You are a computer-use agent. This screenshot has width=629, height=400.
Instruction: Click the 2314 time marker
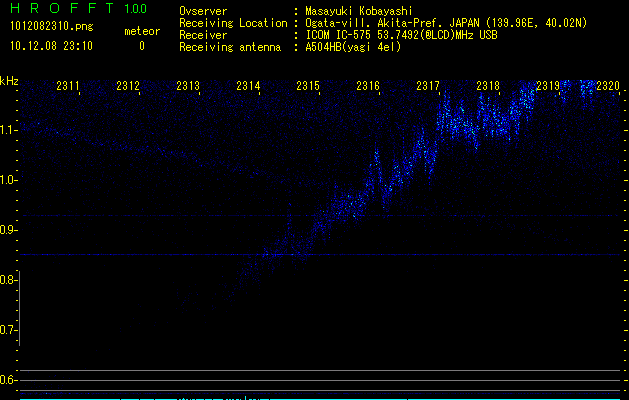coord(248,85)
